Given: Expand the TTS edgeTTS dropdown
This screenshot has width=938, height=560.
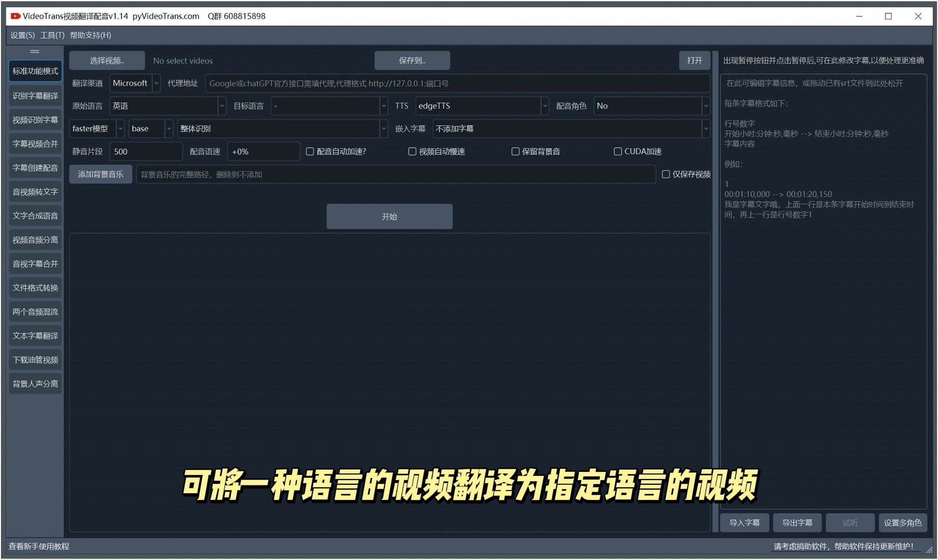Looking at the screenshot, I should coord(482,106).
